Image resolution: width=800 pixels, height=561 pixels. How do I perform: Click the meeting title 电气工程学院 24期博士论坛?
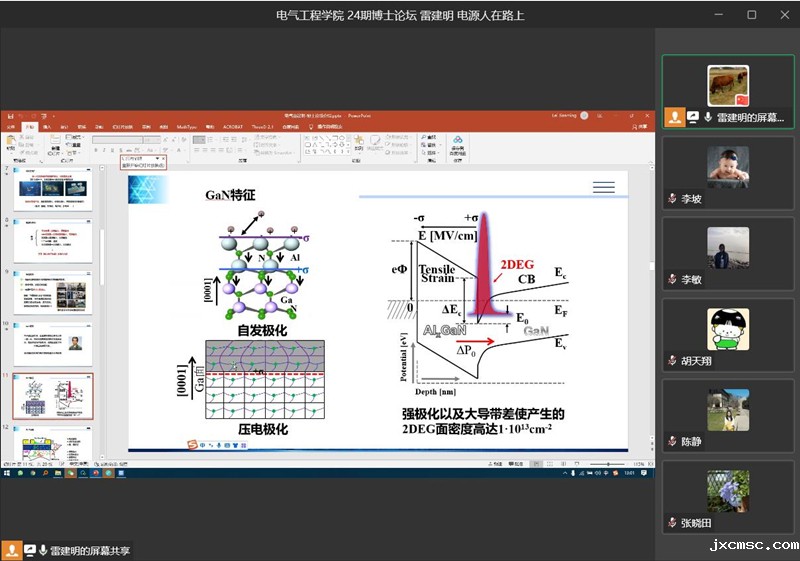(x=400, y=15)
